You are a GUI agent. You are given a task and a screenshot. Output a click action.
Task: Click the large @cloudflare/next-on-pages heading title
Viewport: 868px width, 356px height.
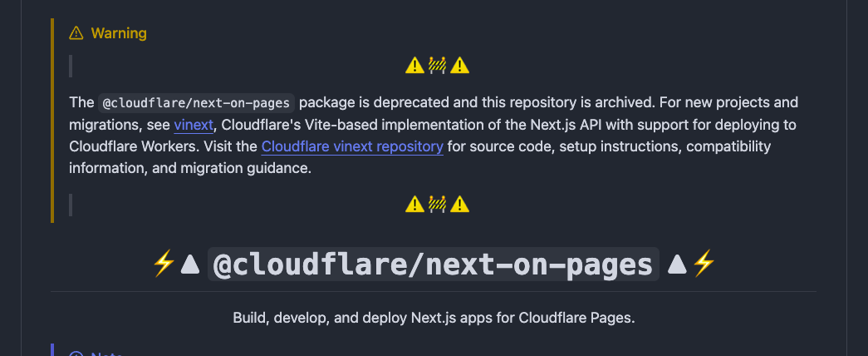pyautogui.click(x=434, y=265)
